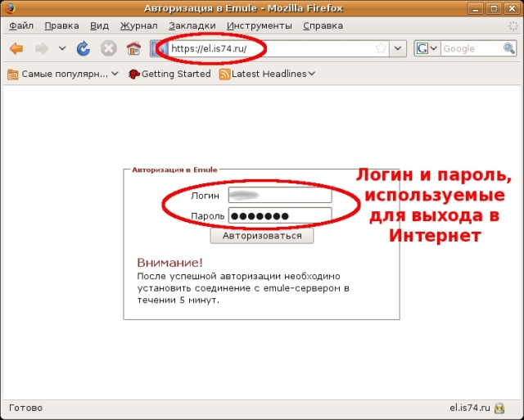Open the Getting Started bookmark
The height and width of the screenshot is (420, 524).
click(x=169, y=74)
